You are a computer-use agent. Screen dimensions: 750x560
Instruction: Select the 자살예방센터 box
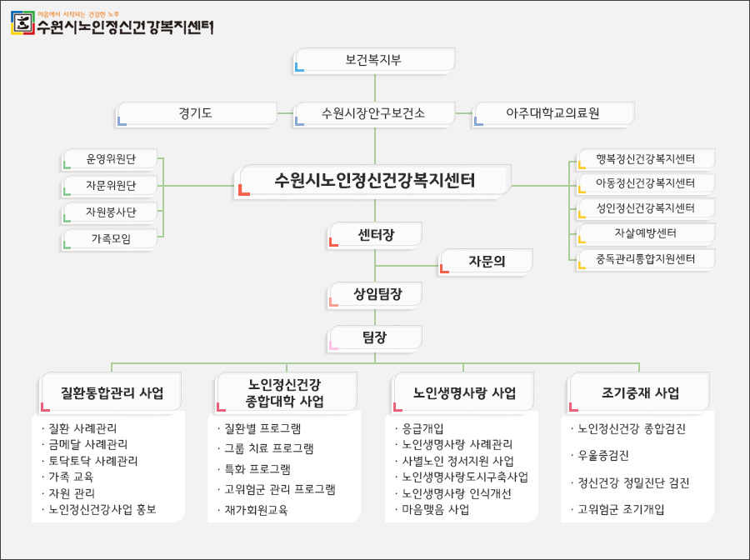click(645, 232)
